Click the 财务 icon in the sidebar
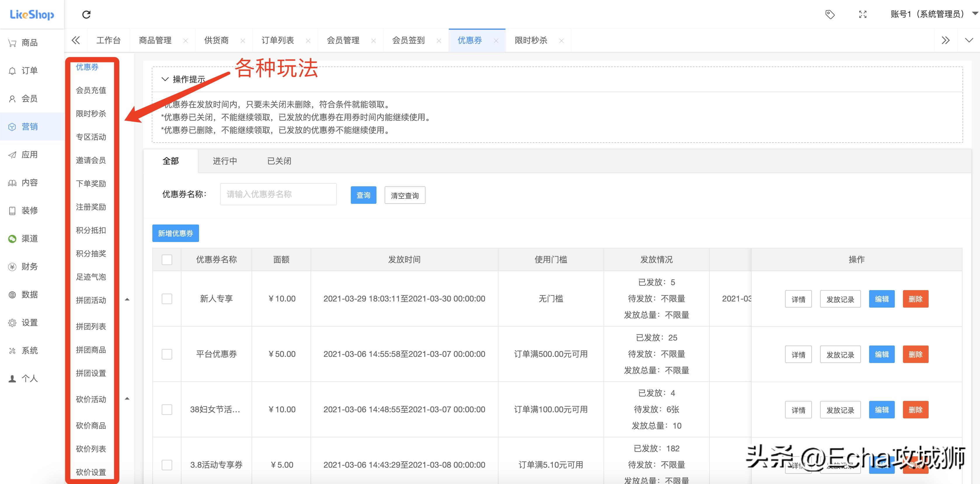The height and width of the screenshot is (484, 980). tap(24, 266)
